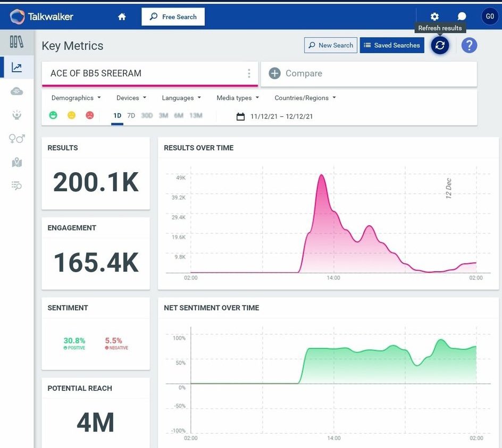Select the 13M time range tab
This screenshot has height=448, width=502.
pyautogui.click(x=196, y=115)
